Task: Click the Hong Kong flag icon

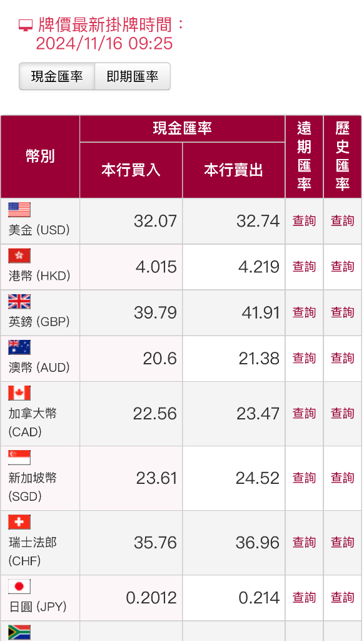Action: (x=19, y=256)
